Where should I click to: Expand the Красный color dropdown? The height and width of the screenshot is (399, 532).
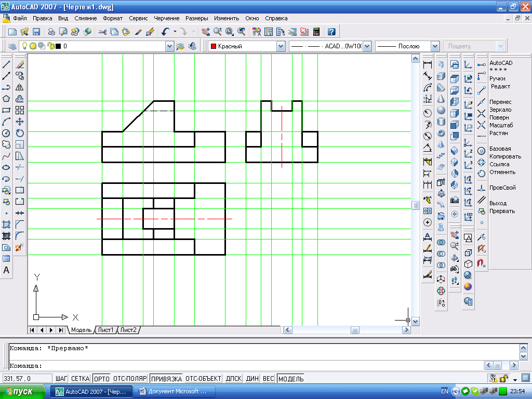(x=281, y=46)
